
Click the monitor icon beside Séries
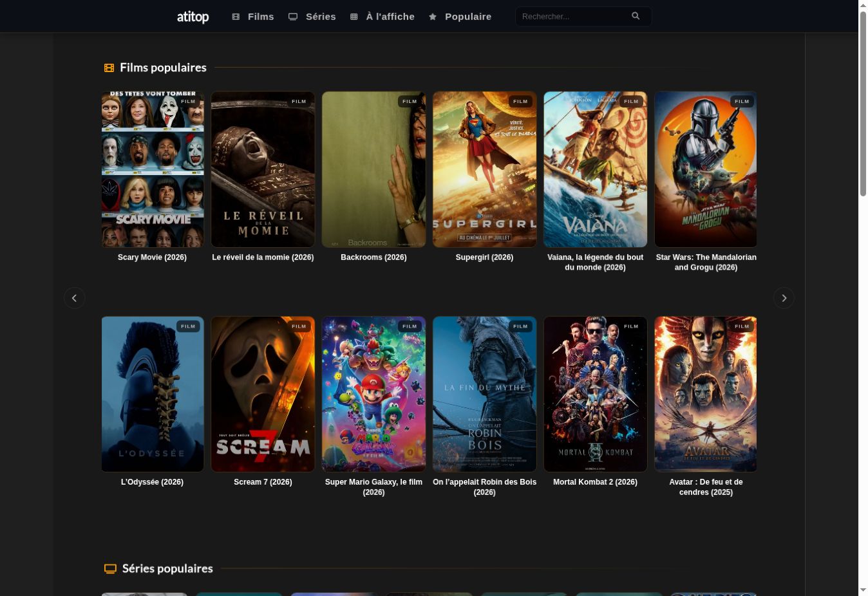[293, 17]
